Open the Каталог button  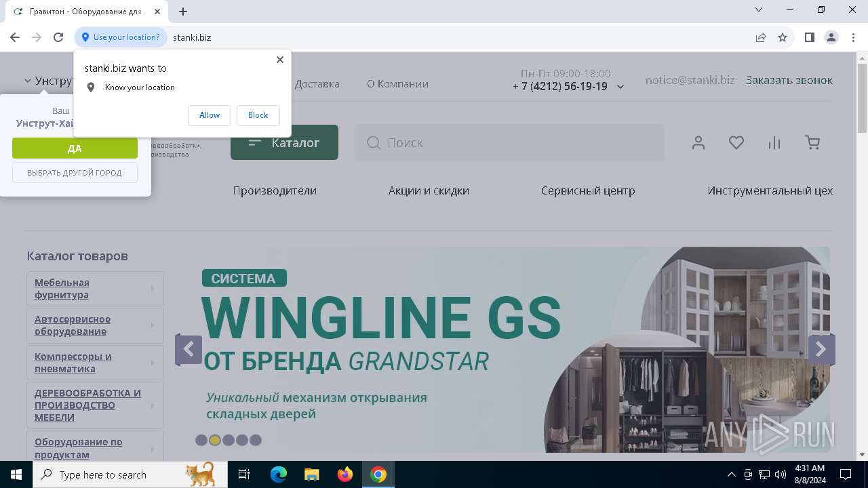point(284,142)
